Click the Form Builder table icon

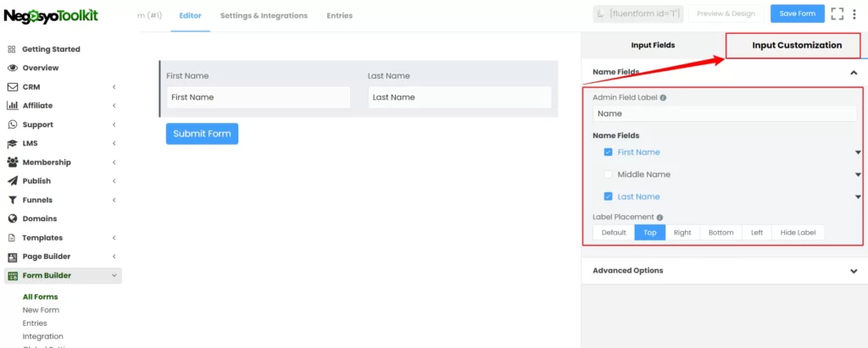12,275
